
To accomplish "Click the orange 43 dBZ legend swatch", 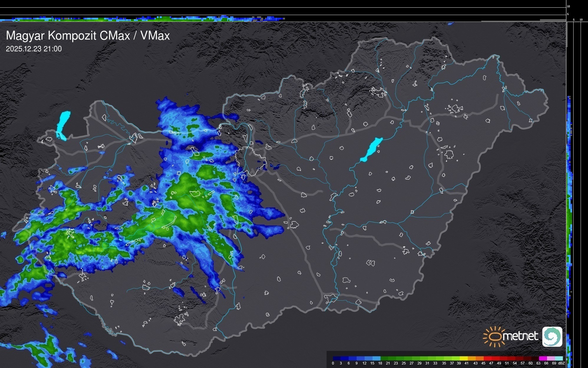I will tap(480, 358).
